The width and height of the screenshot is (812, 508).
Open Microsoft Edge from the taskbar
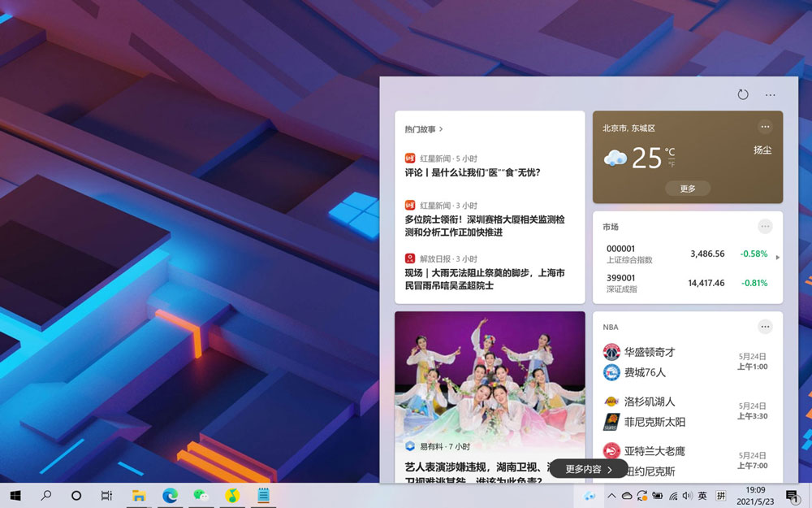(x=170, y=496)
